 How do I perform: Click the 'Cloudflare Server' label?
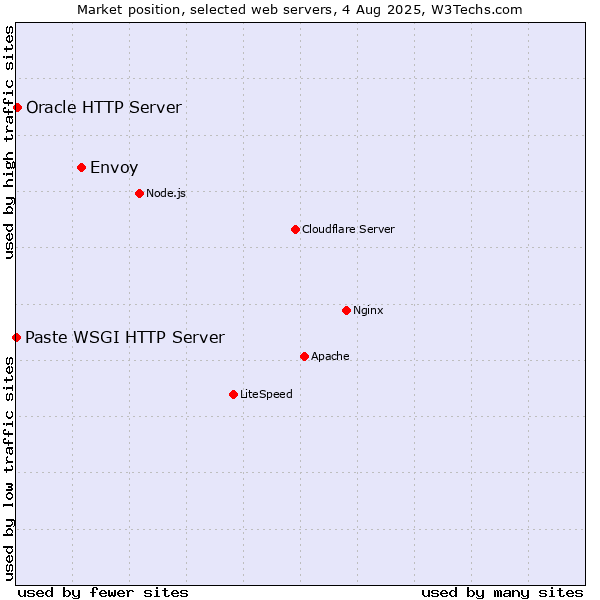click(x=348, y=229)
